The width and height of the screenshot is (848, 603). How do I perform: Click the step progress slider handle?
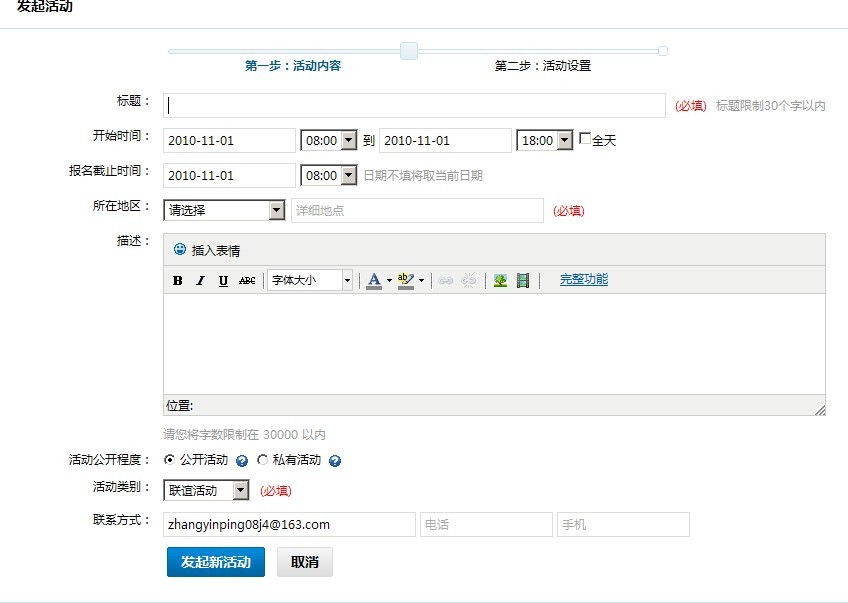(409, 51)
